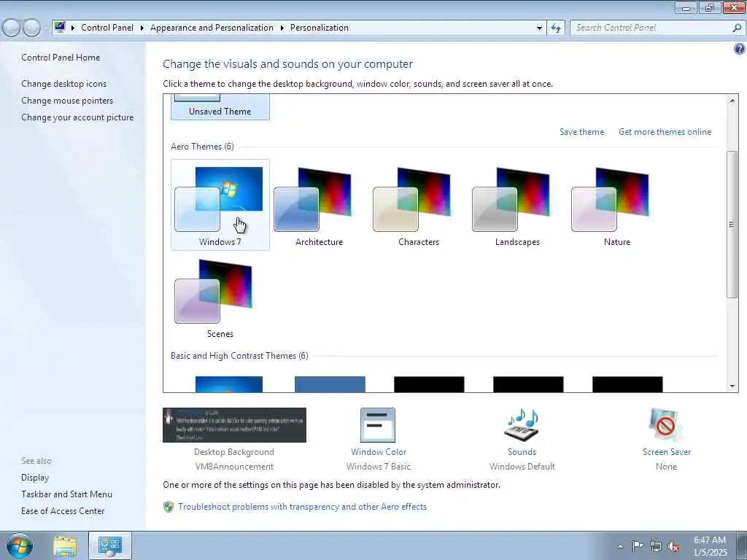The image size is (747, 560).
Task: Click the Refresh button in address bar
Action: 555,28
